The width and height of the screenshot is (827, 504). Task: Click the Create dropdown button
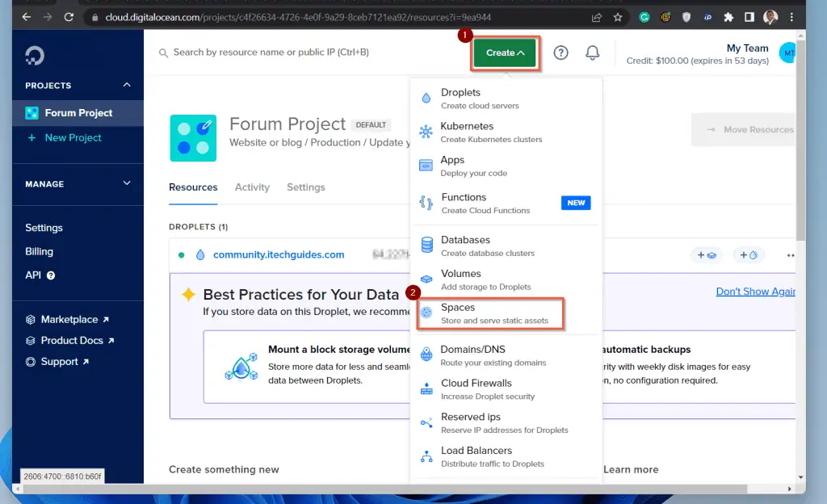505,52
